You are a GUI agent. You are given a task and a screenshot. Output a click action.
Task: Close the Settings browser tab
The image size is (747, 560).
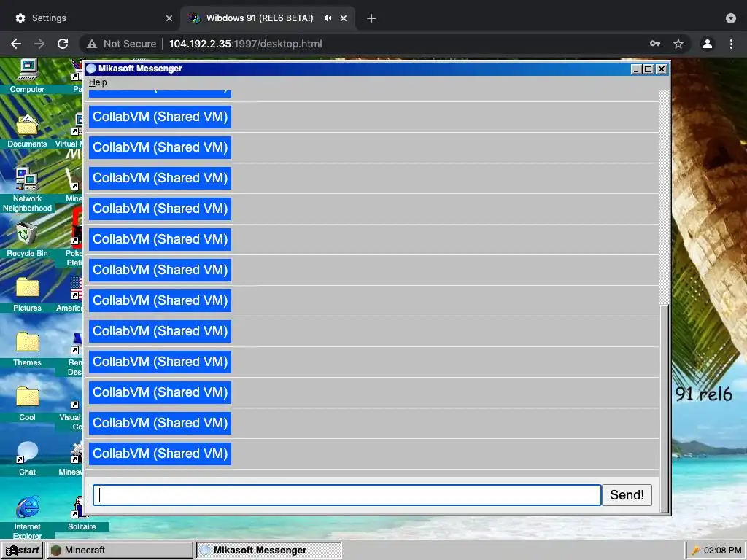coord(169,18)
